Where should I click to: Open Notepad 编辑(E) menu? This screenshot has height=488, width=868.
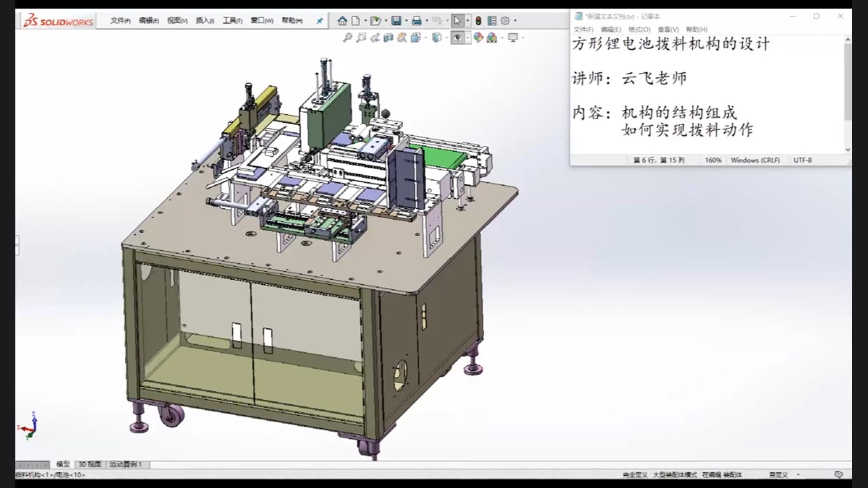pyautogui.click(x=611, y=29)
